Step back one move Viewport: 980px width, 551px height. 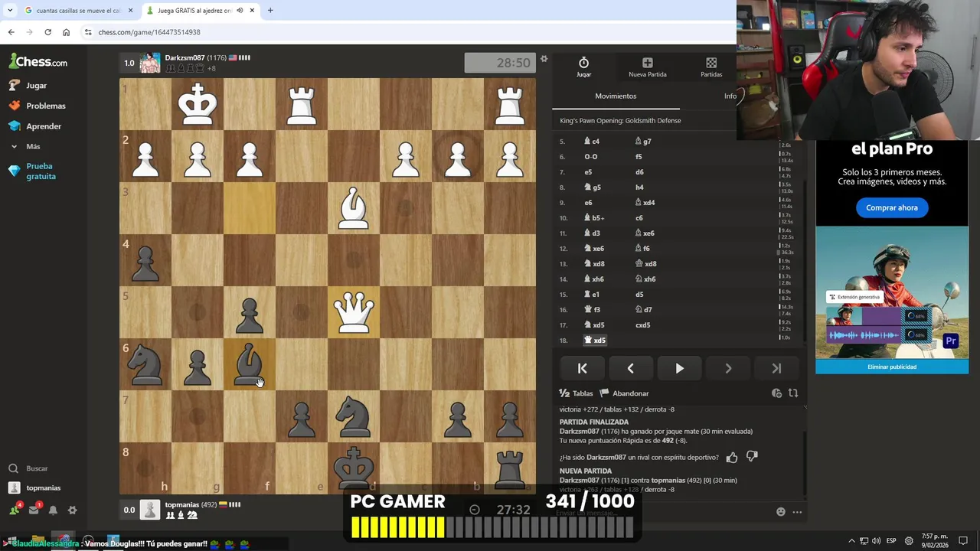tap(630, 368)
